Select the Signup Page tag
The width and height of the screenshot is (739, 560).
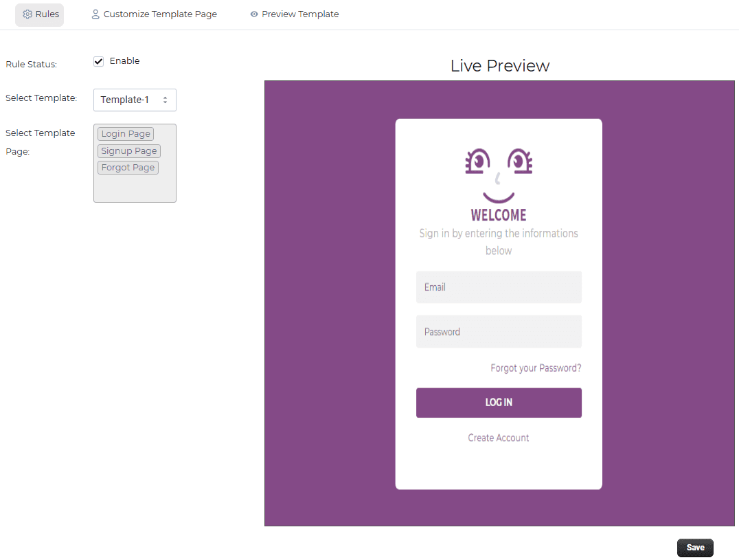point(129,151)
